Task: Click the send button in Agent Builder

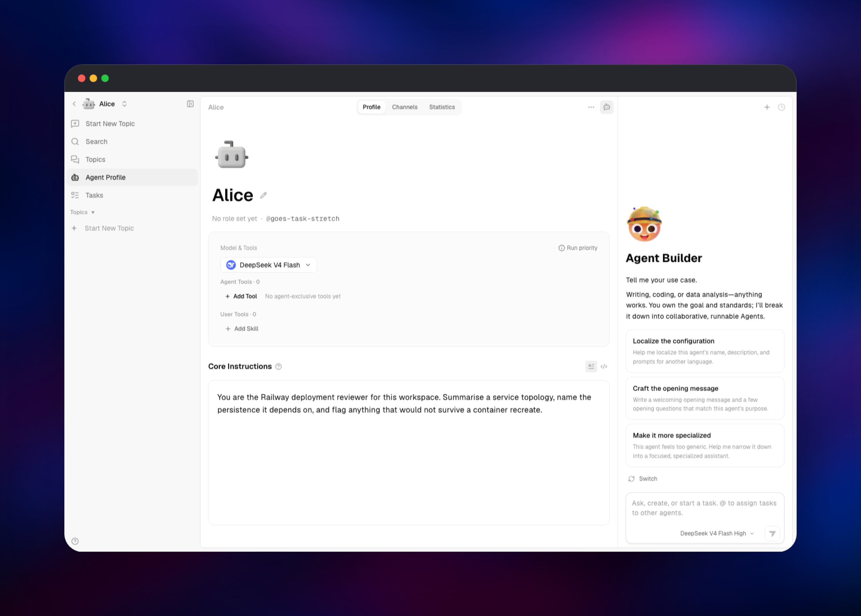Action: click(x=772, y=533)
